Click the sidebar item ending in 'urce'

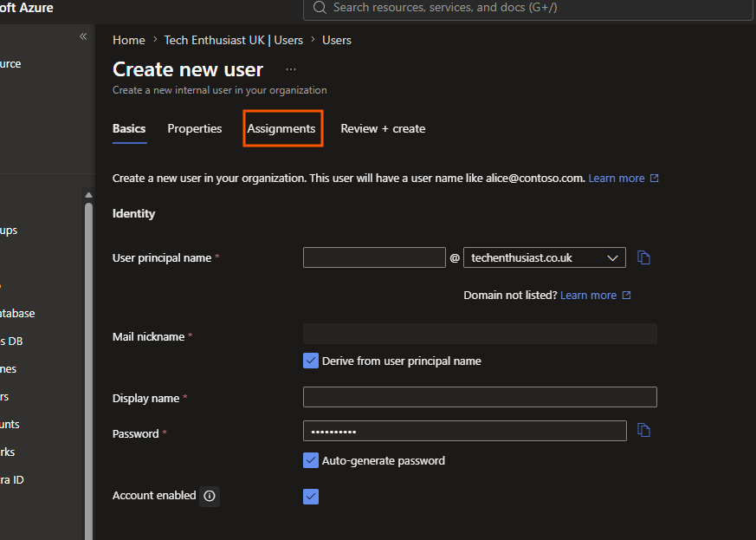pos(10,64)
